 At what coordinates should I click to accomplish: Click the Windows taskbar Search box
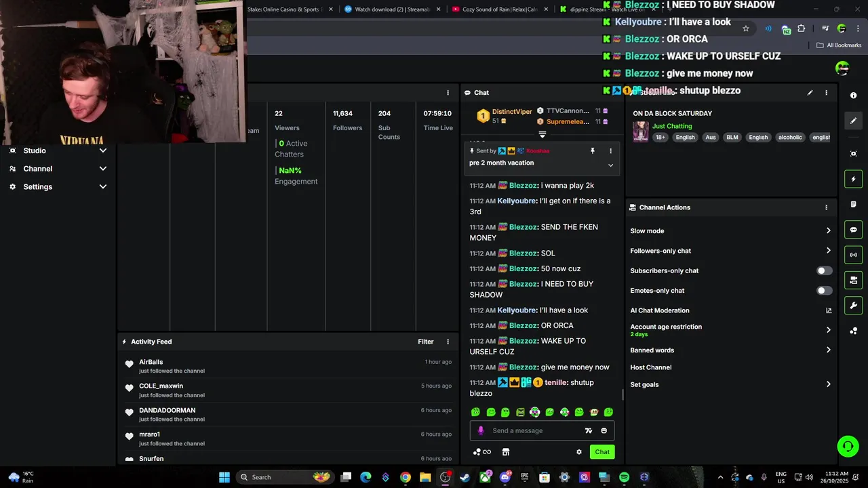[283, 477]
